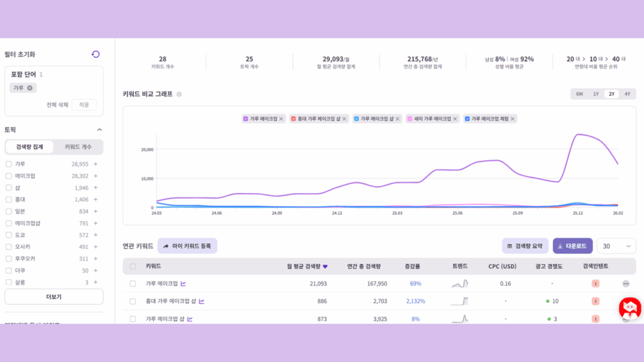The width and height of the screenshot is (644, 362).
Task: Click the red chat mascot icon
Action: click(629, 309)
